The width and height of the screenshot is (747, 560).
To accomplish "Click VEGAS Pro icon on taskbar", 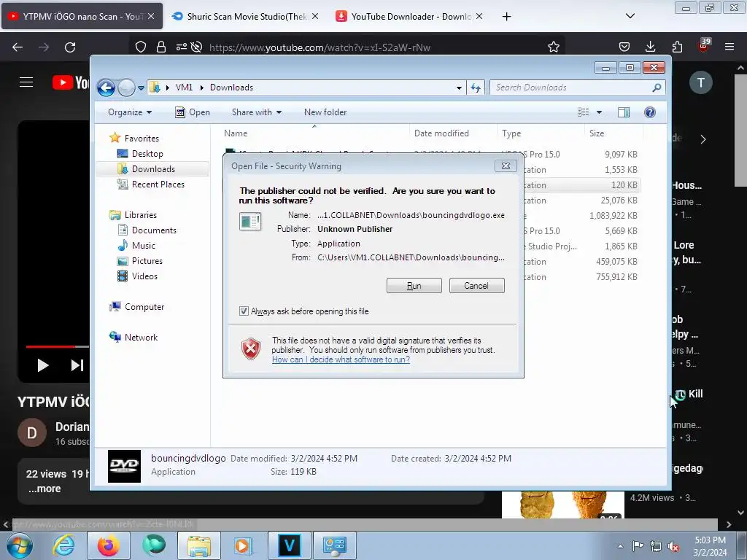I will [x=289, y=545].
